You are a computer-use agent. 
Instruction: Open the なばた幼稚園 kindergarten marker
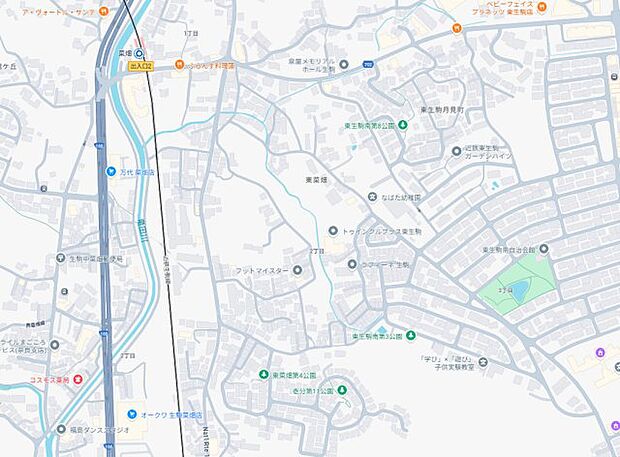click(372, 196)
